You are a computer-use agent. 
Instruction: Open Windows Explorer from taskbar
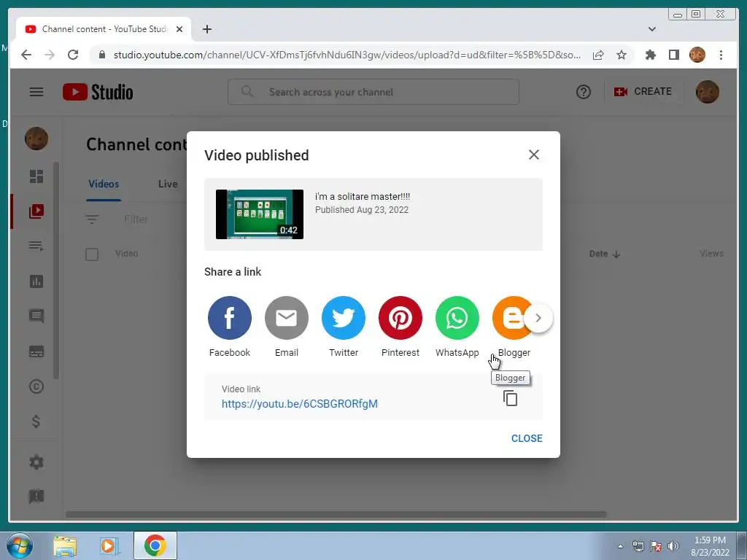tap(65, 545)
